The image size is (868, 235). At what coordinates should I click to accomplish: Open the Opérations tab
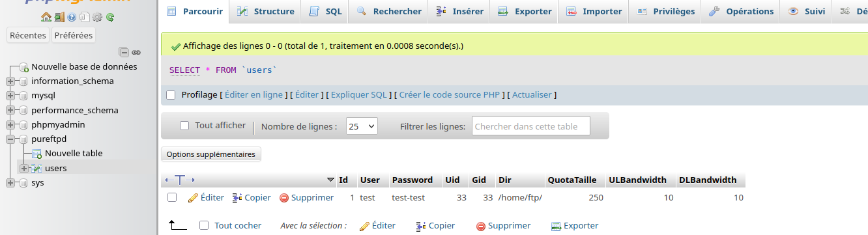741,12
